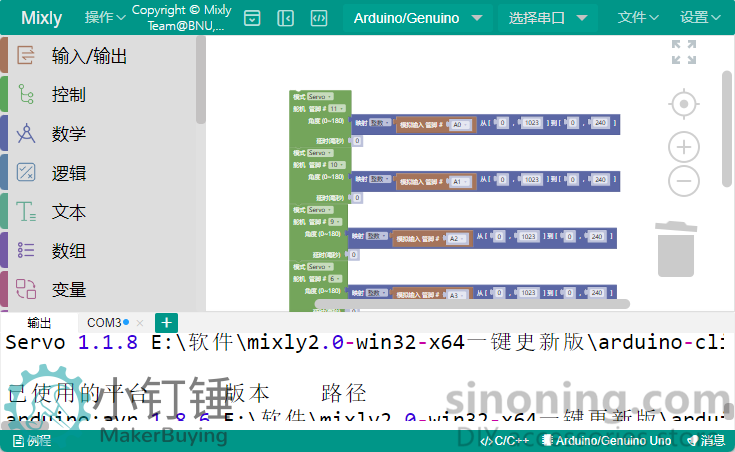Click Arduino/Genuino Uno board in status bar
Image resolution: width=735 pixels, height=452 pixels.
tap(607, 441)
